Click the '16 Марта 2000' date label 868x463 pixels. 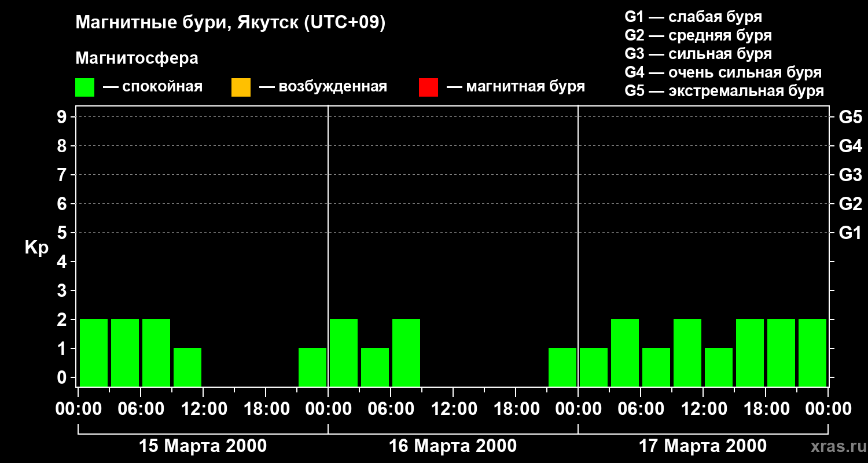453,446
